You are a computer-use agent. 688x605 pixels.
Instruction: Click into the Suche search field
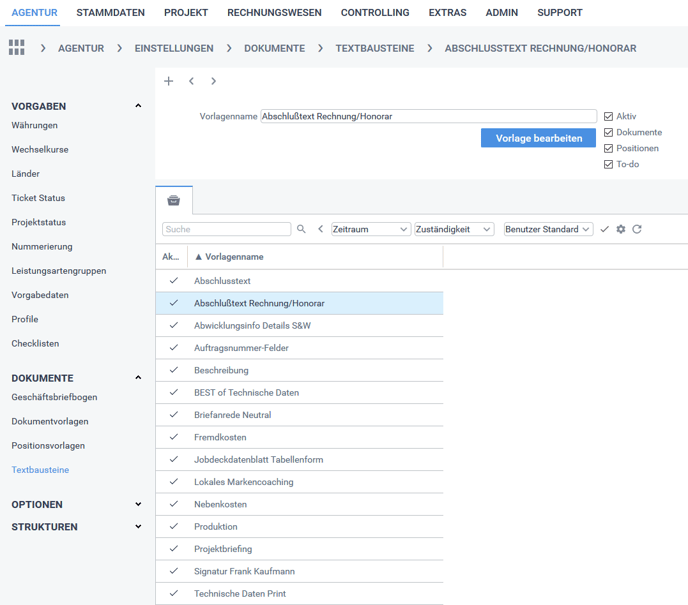[226, 229]
